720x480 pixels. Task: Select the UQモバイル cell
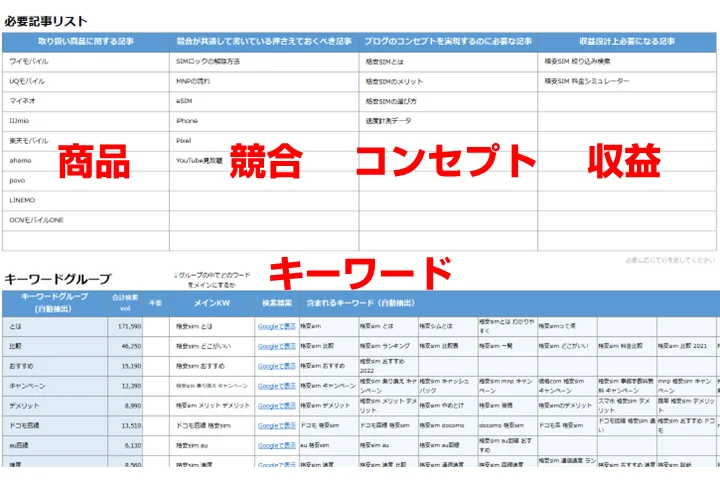(x=86, y=81)
